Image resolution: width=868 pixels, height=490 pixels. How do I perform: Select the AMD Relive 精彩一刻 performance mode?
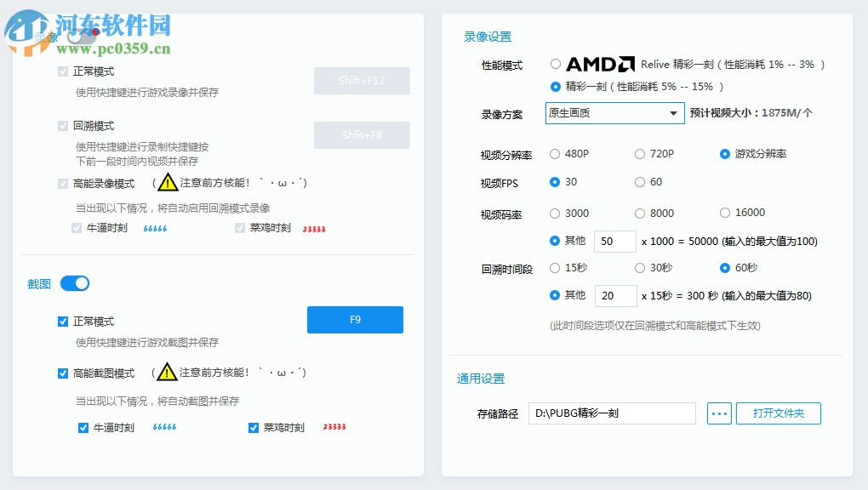556,62
